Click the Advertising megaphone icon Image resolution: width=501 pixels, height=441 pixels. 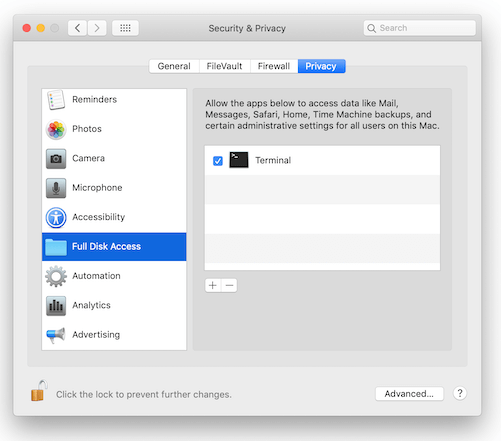click(56, 335)
